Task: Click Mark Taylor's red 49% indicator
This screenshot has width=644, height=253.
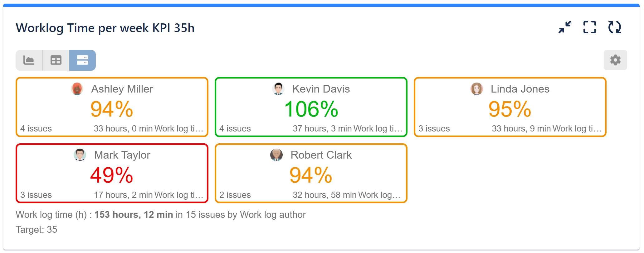Action: click(111, 175)
